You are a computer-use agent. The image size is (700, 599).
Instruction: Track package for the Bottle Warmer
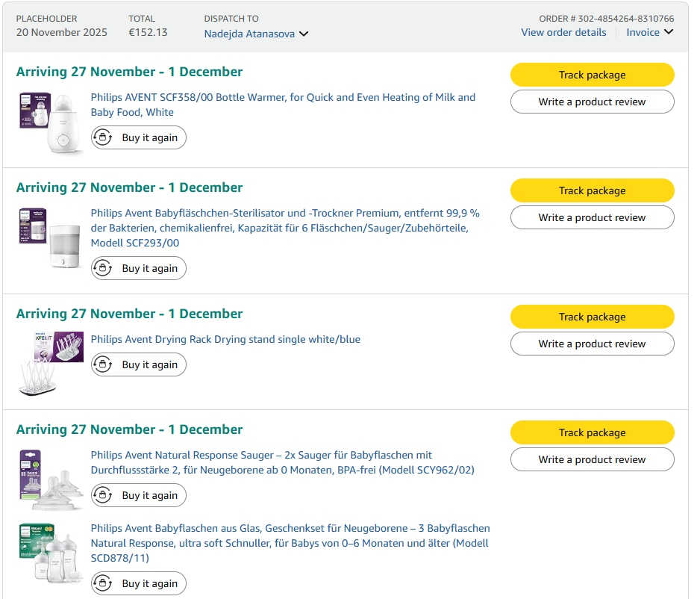[x=592, y=75]
